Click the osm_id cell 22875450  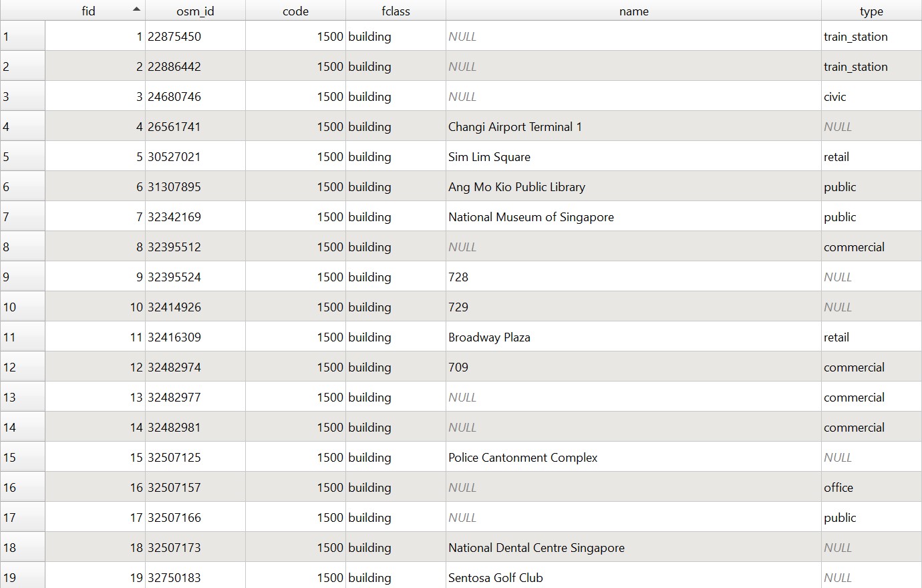pos(174,37)
